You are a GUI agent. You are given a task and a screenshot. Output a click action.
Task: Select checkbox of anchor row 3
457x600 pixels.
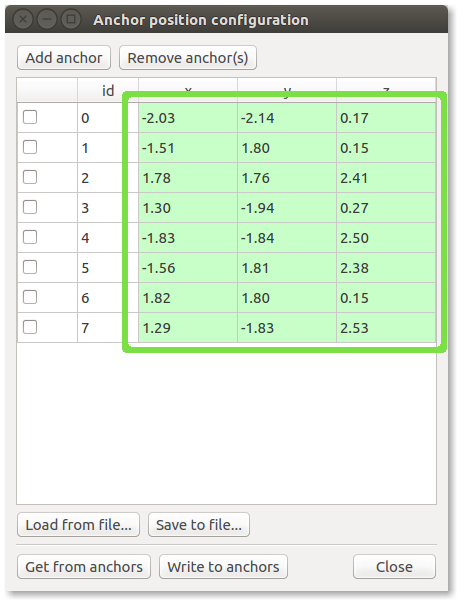coord(30,207)
